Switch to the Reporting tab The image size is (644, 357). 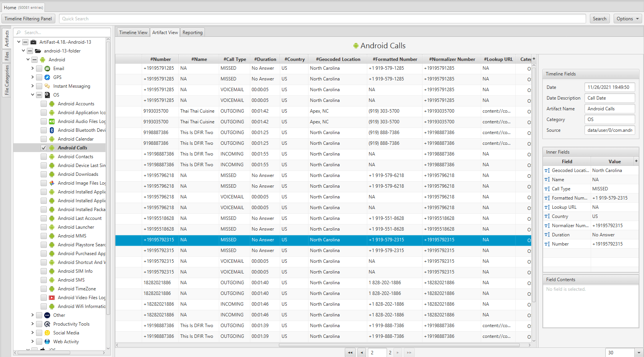tap(193, 33)
